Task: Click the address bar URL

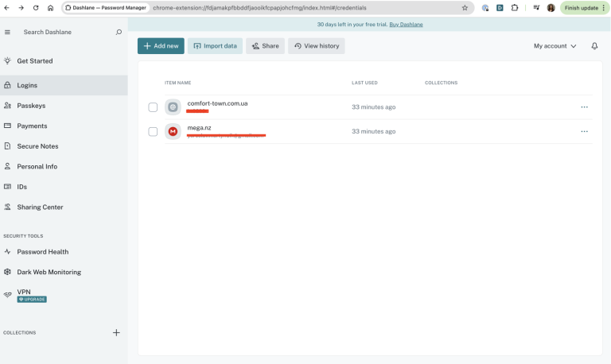Action: point(259,8)
